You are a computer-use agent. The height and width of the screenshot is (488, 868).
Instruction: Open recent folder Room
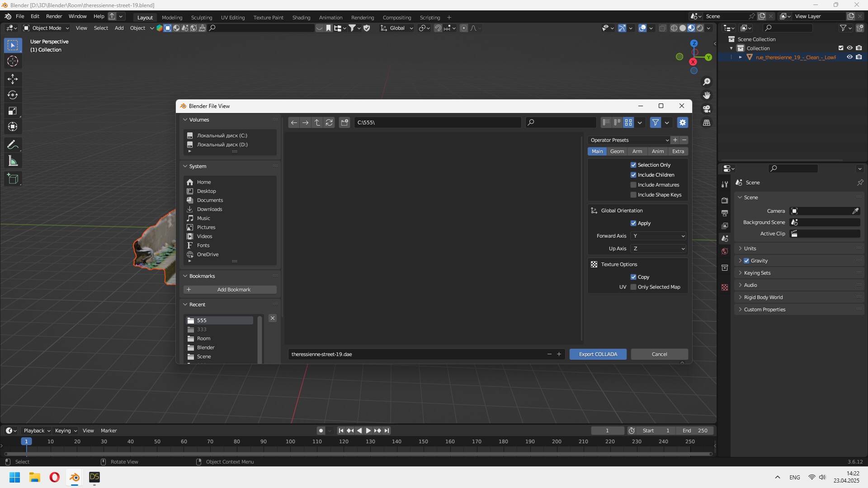pos(203,338)
